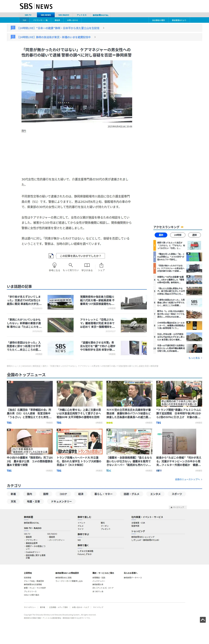Viewport: 209px width, 644px height.
Task: Click the 学びがある open book icon
Action: pyautogui.click(x=87, y=265)
